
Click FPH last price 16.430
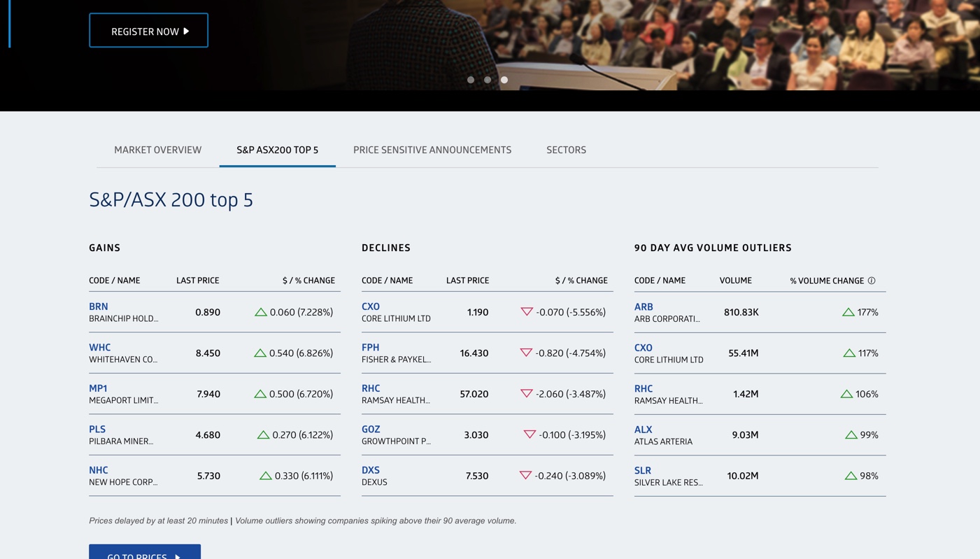474,353
